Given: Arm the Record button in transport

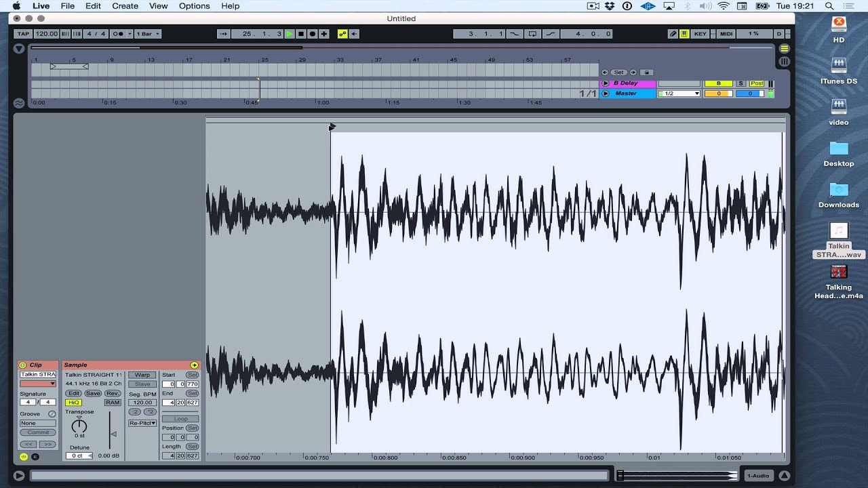Looking at the screenshot, I should [x=313, y=34].
